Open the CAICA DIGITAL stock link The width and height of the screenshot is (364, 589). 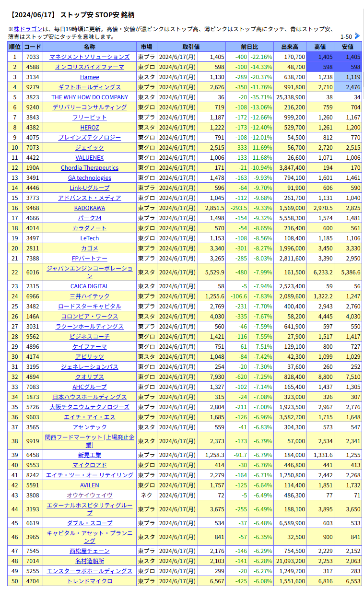point(90,286)
